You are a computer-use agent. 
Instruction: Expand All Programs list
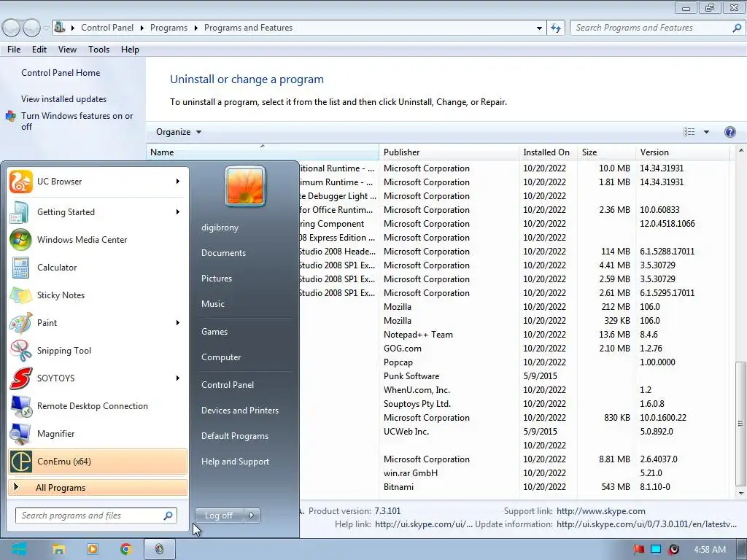coord(98,487)
